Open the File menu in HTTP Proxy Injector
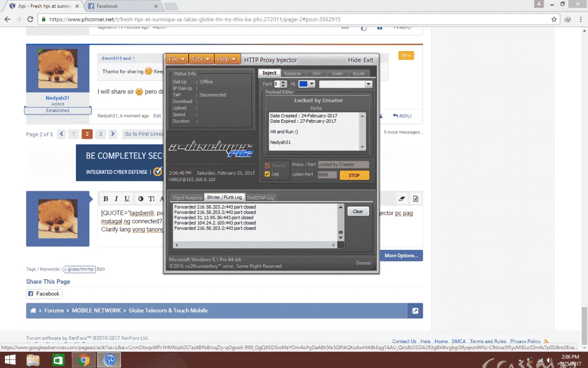Viewport: 588px width, 368px height. (176, 59)
